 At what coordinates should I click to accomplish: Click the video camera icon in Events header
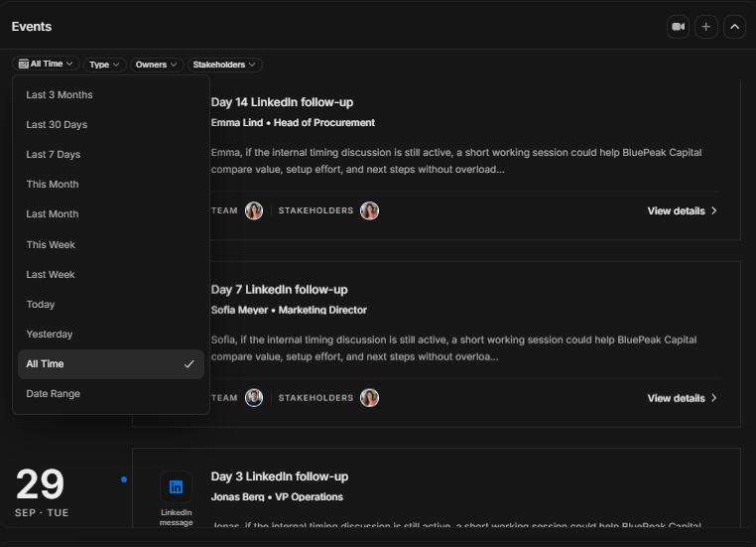tap(678, 27)
